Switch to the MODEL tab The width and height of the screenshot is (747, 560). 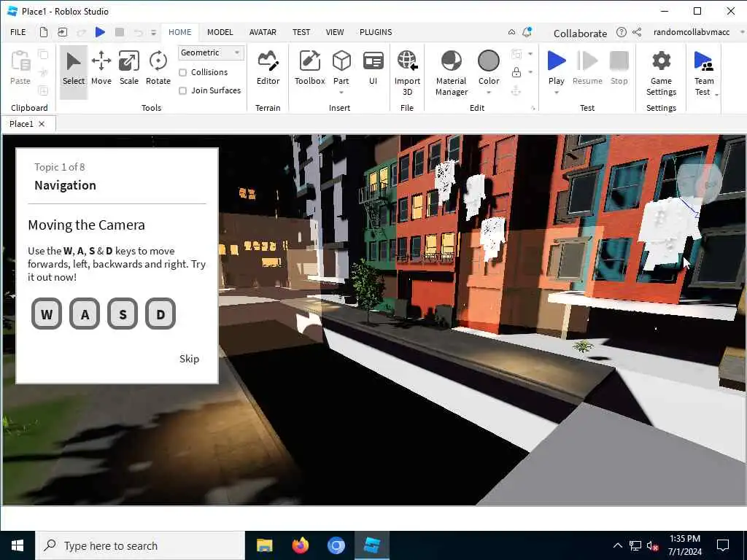click(x=220, y=32)
